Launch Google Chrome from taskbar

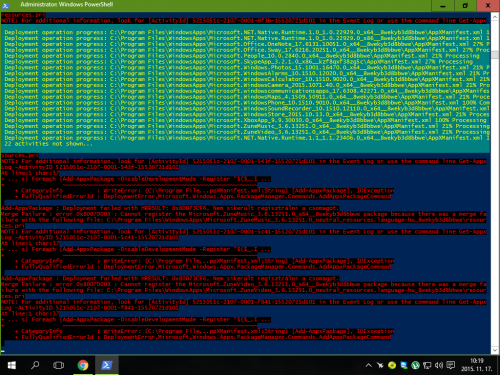(83, 365)
